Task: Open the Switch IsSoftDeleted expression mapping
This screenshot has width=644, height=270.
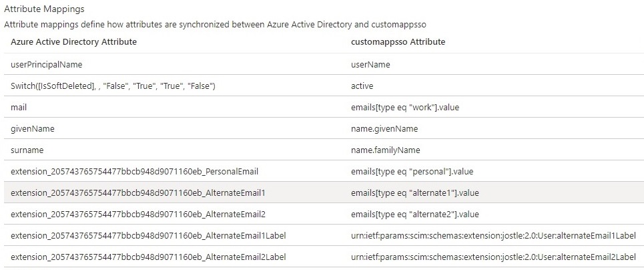Action: (113, 86)
